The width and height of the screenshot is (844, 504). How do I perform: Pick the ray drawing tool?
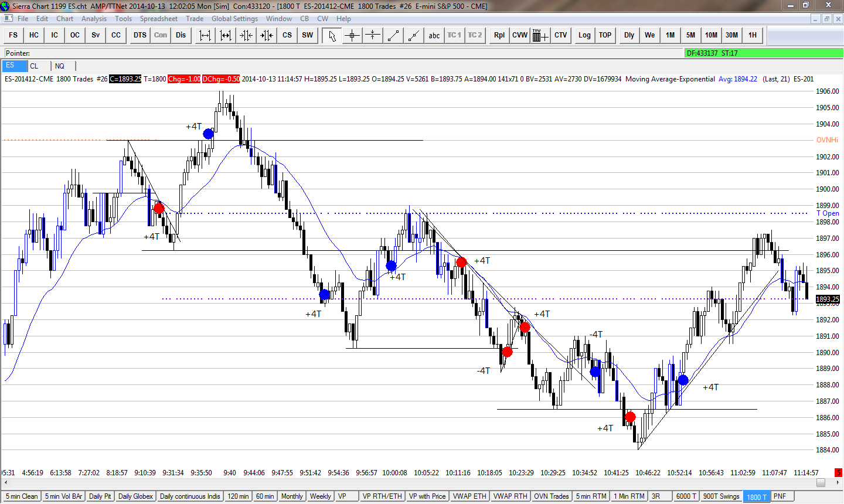(x=414, y=35)
